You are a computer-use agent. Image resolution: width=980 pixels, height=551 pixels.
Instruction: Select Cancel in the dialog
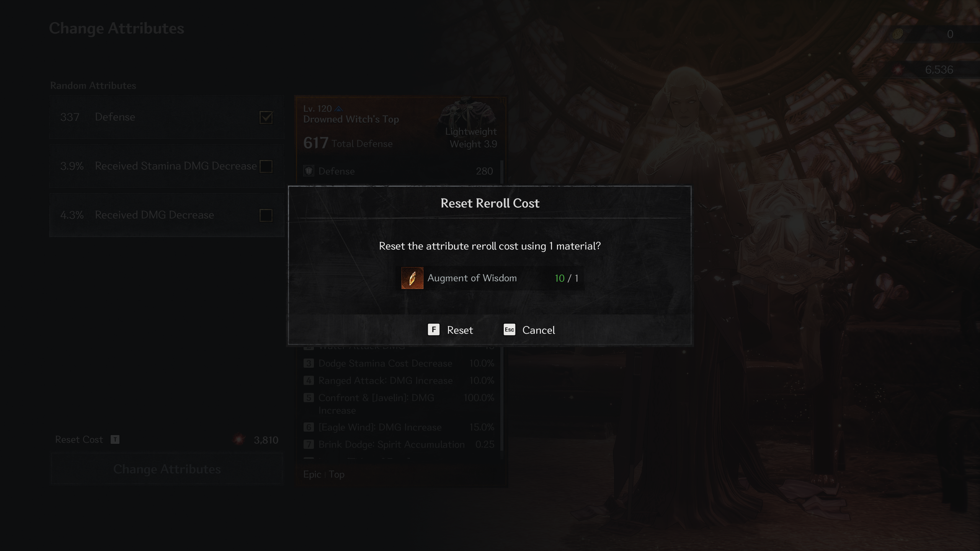click(x=529, y=330)
